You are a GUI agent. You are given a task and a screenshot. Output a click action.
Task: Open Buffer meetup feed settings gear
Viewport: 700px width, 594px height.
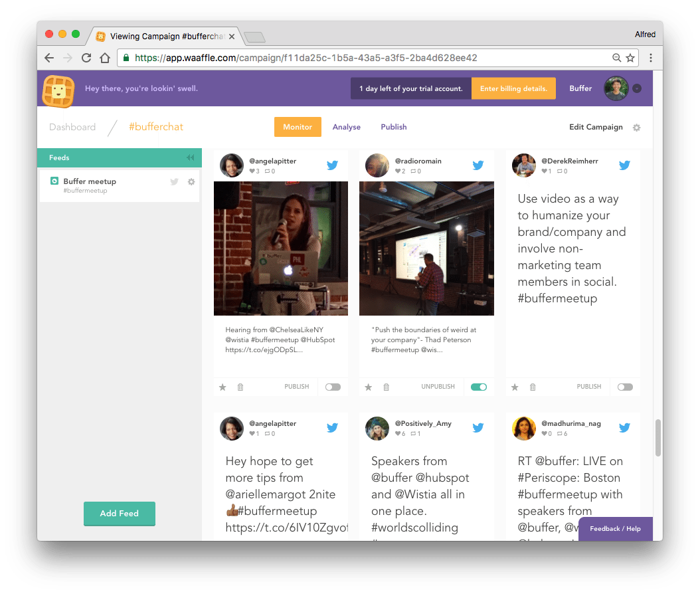[191, 182]
